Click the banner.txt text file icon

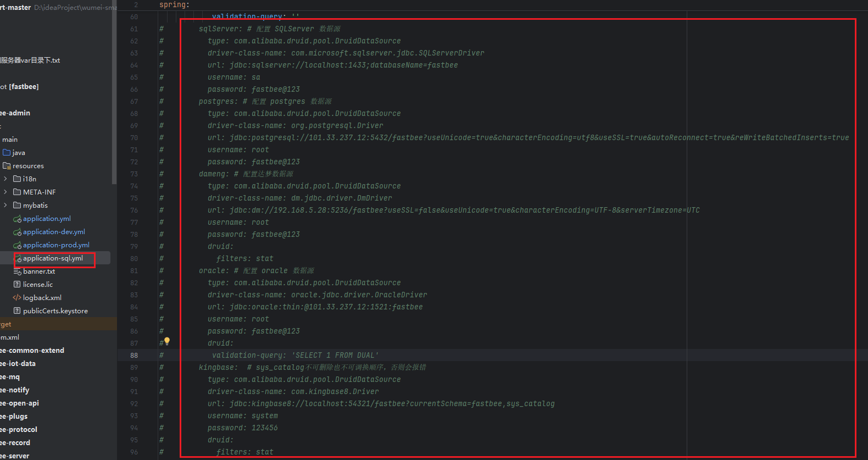[x=17, y=271]
